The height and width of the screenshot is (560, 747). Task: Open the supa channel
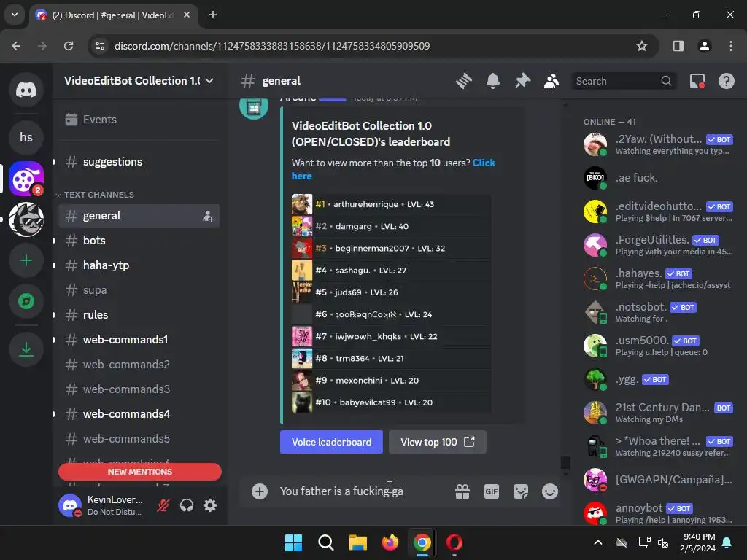pos(138,290)
